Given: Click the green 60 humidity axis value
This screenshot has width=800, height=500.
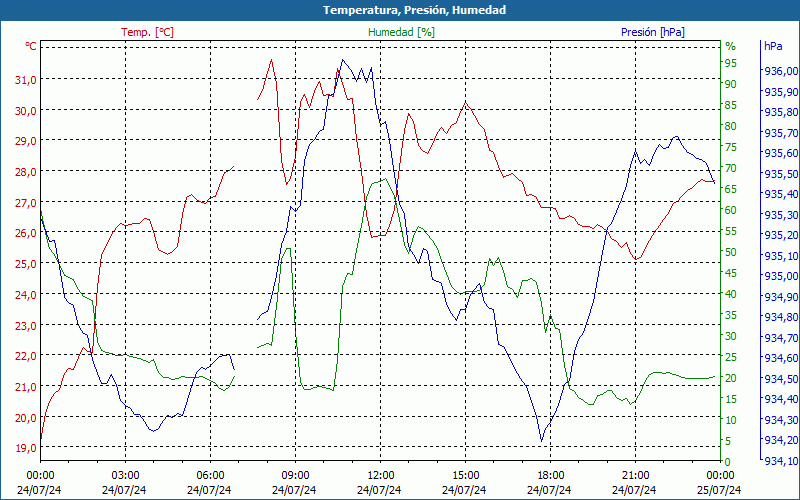Looking at the screenshot, I should coord(731,210).
